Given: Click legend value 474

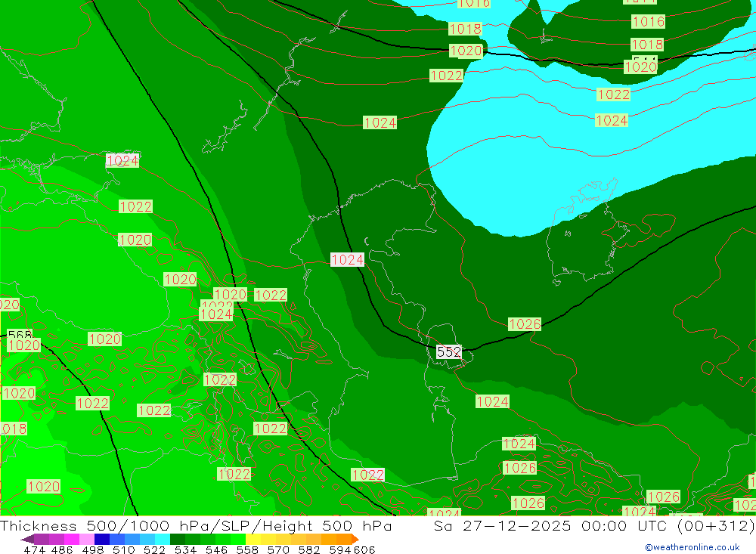Looking at the screenshot, I should [x=35, y=549].
